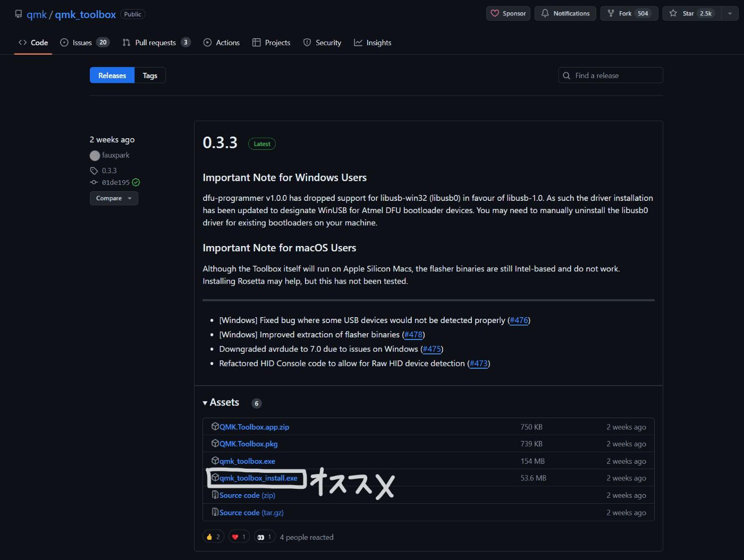
Task: Open the Pull requests tab
Action: tap(156, 43)
